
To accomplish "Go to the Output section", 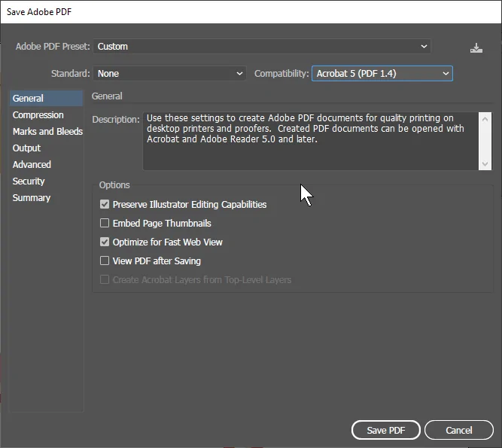I will (27, 148).
